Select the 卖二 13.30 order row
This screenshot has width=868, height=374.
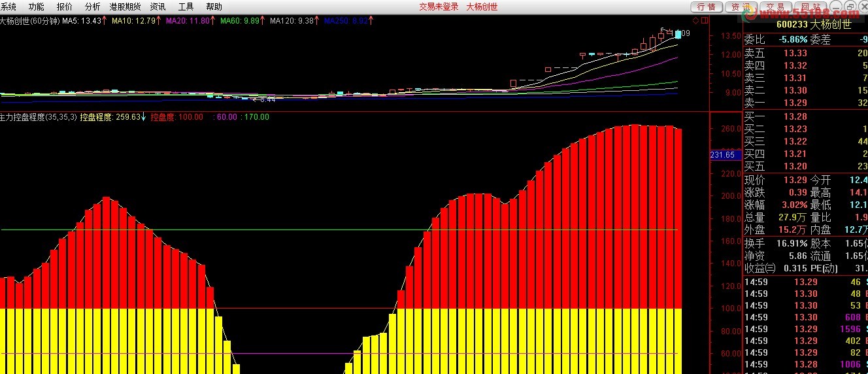[806, 90]
